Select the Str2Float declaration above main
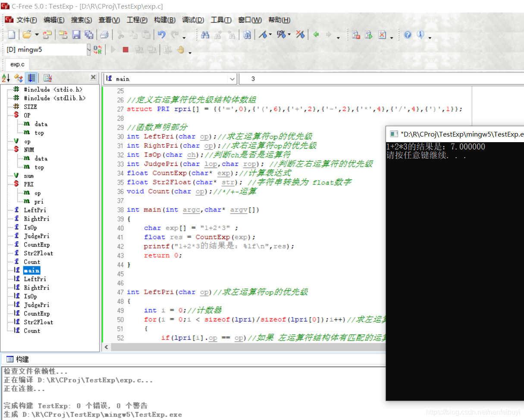 (38, 253)
